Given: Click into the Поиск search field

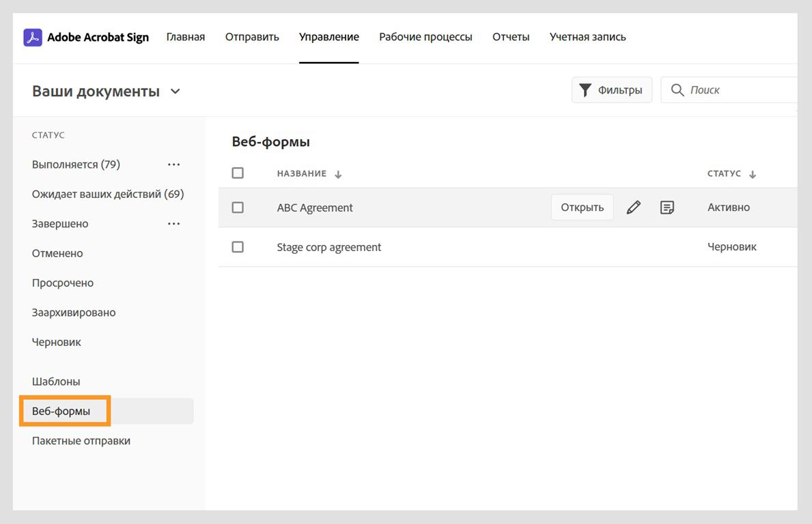Looking at the screenshot, I should point(738,90).
